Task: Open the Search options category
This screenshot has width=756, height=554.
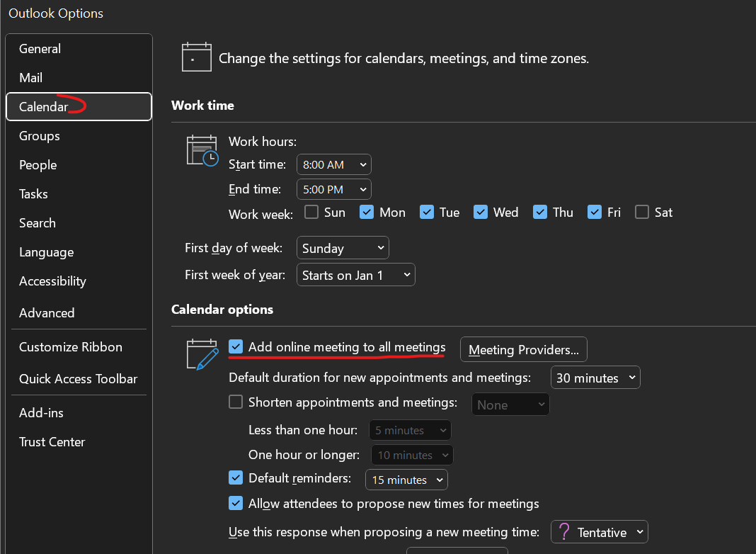Action: [x=79, y=223]
